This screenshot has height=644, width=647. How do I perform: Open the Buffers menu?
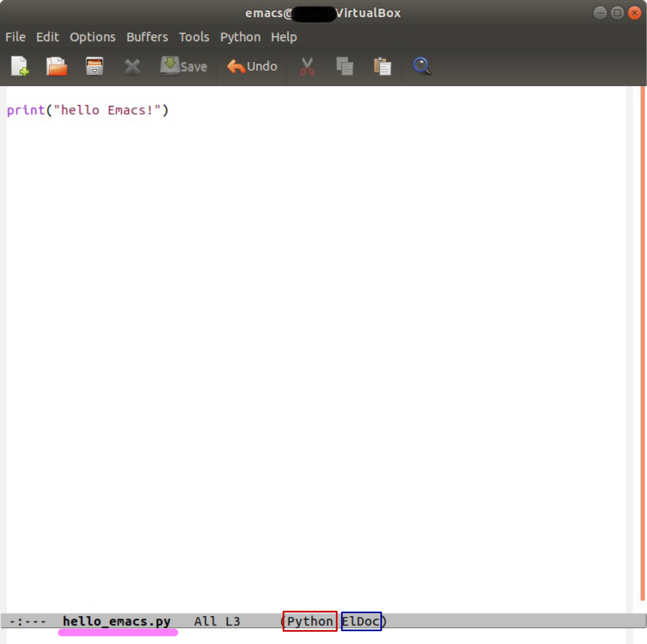(147, 37)
